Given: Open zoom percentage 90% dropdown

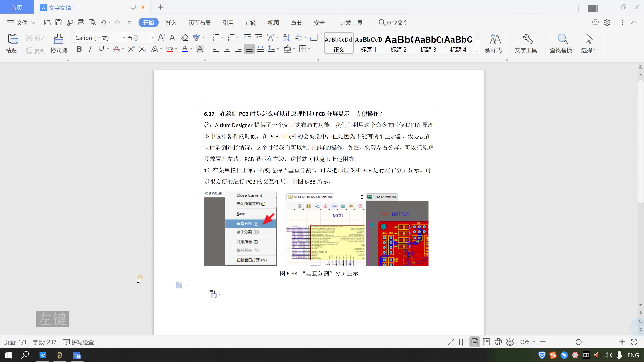Looking at the screenshot, I should coord(527,342).
